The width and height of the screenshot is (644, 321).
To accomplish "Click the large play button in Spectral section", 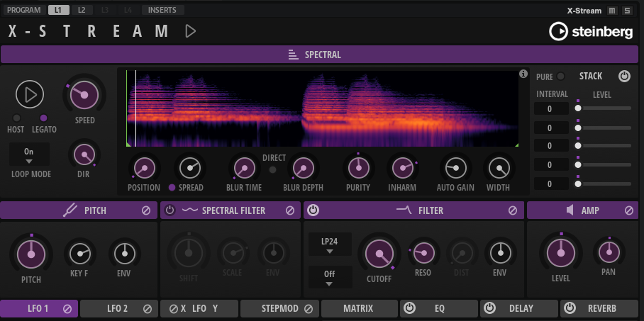I will pyautogui.click(x=30, y=94).
